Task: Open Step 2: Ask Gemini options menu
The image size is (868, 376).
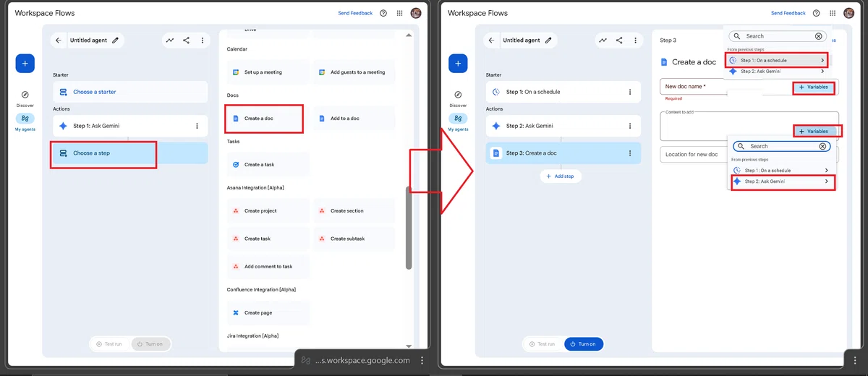Action: pos(630,126)
